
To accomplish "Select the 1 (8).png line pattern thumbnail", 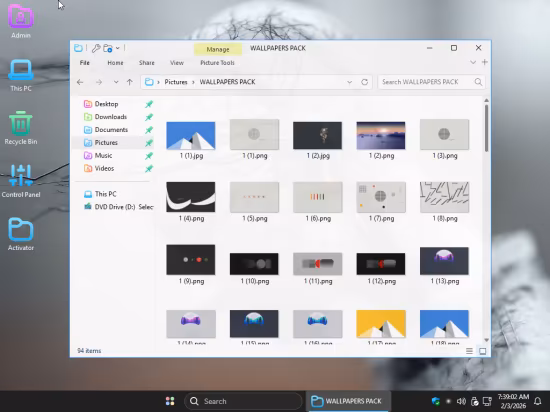I will click(x=444, y=197).
